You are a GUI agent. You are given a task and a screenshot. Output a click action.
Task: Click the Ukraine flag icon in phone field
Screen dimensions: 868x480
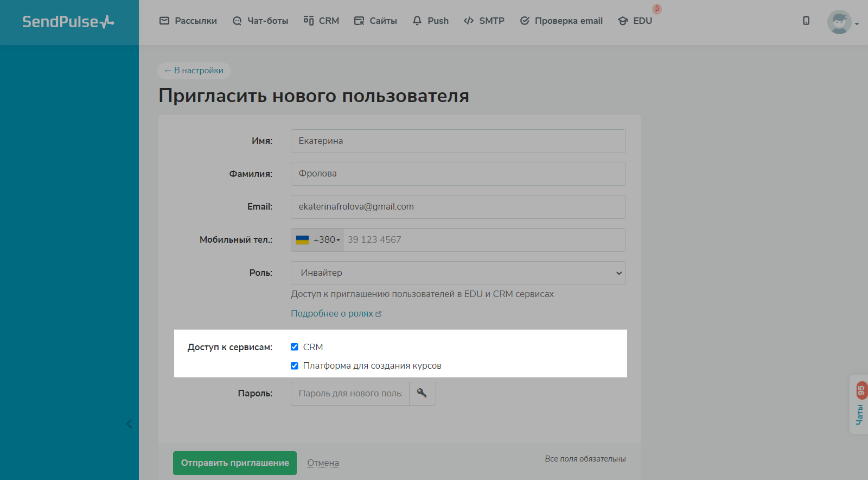coord(302,240)
